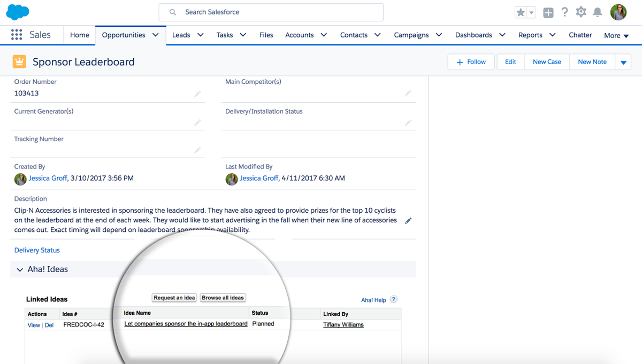
Task: Show more record actions dropdown arrow
Action: 623,62
